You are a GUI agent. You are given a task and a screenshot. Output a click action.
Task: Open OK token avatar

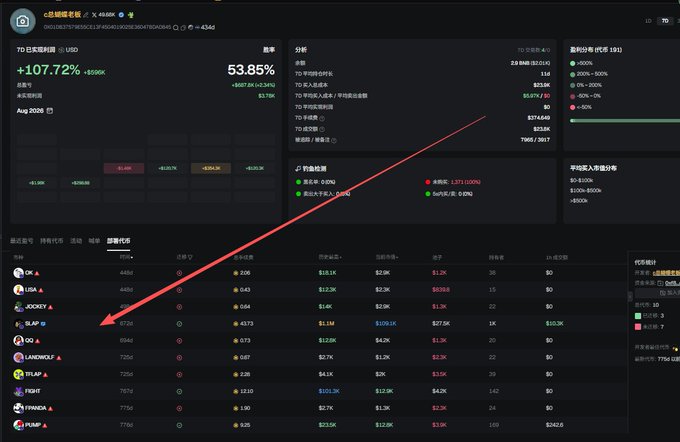click(x=18, y=273)
